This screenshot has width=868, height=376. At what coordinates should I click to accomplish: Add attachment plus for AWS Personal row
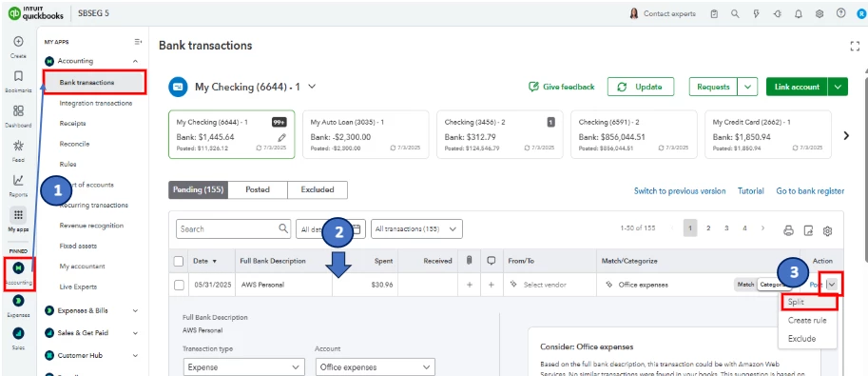(470, 285)
